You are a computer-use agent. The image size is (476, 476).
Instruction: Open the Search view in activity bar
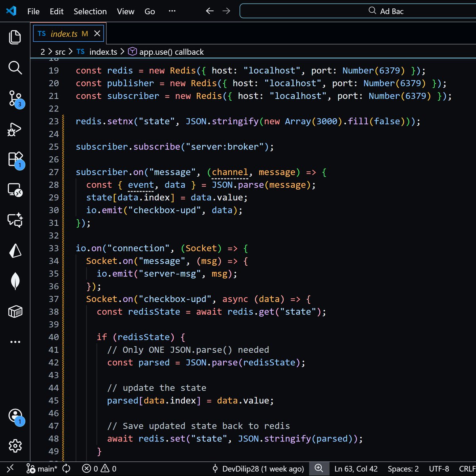(15, 68)
